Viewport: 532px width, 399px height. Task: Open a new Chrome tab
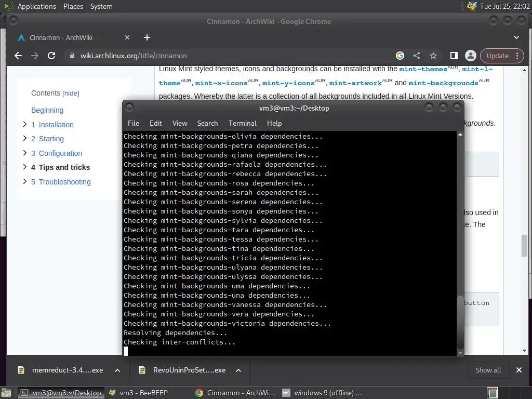[147, 37]
